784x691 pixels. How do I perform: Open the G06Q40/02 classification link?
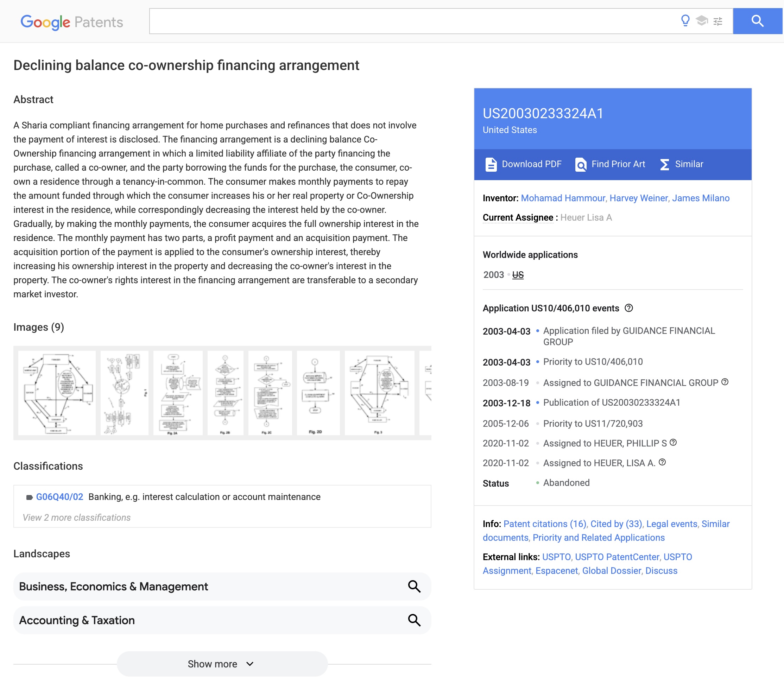[59, 496]
